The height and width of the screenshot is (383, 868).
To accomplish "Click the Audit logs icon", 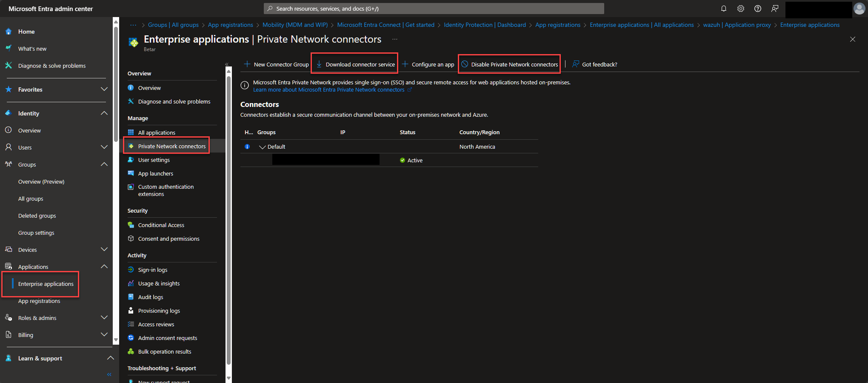I will 131,297.
